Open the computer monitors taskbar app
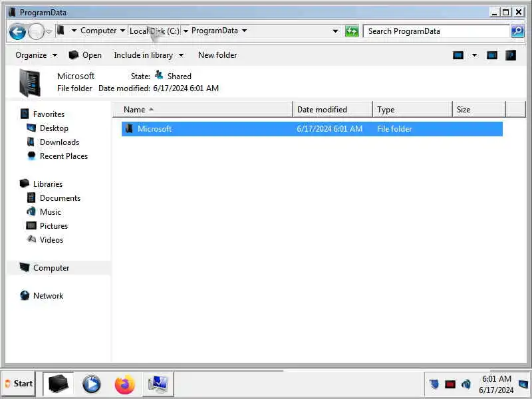The width and height of the screenshot is (532, 399). [x=158, y=384]
